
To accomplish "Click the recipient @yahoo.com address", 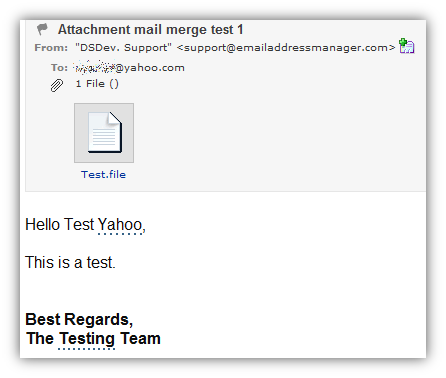I will (129, 68).
